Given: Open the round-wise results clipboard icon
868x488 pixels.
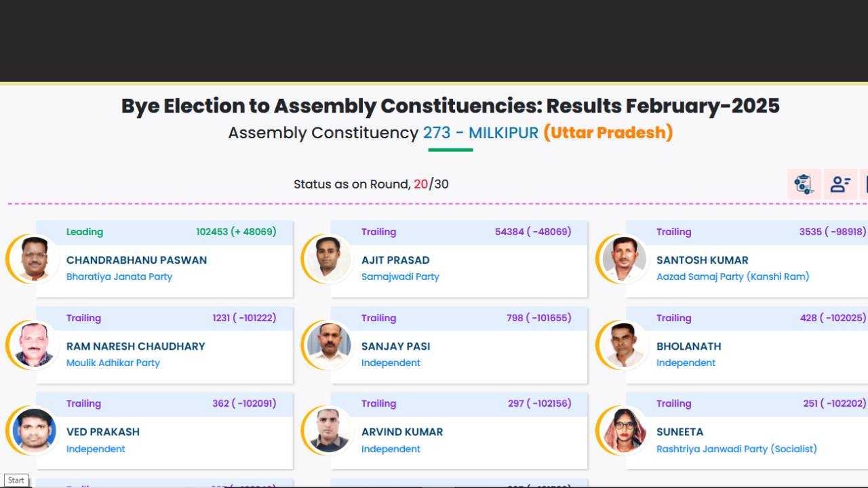Looking at the screenshot, I should (x=804, y=184).
